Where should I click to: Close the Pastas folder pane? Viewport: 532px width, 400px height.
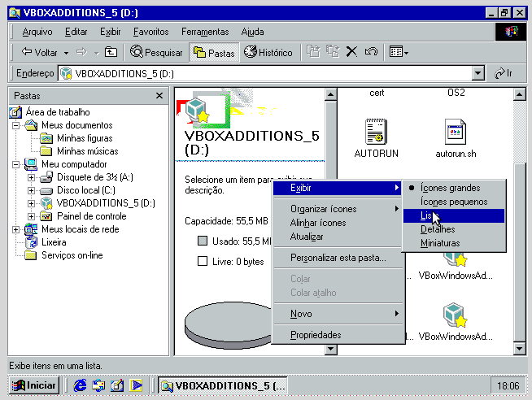coord(159,96)
